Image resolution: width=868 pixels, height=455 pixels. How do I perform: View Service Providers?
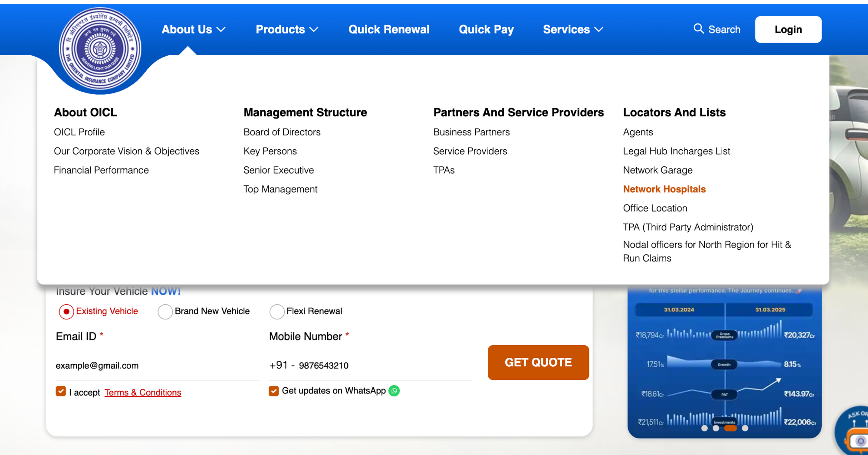pyautogui.click(x=470, y=151)
